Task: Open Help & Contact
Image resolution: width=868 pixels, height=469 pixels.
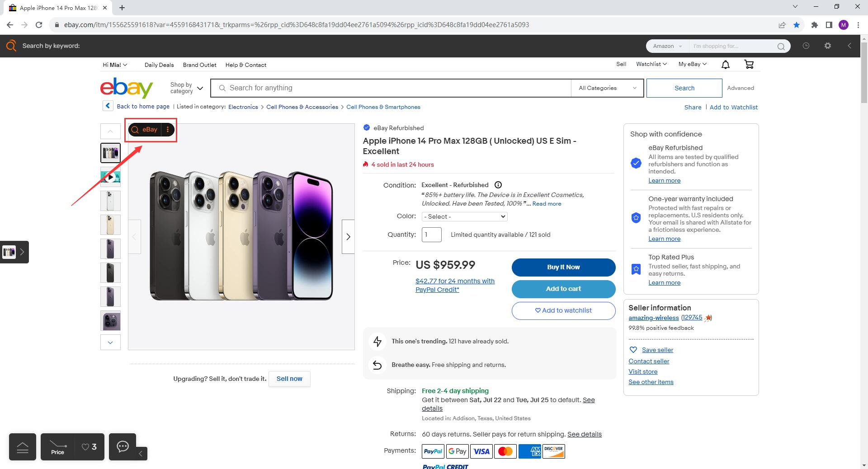Action: (245, 65)
